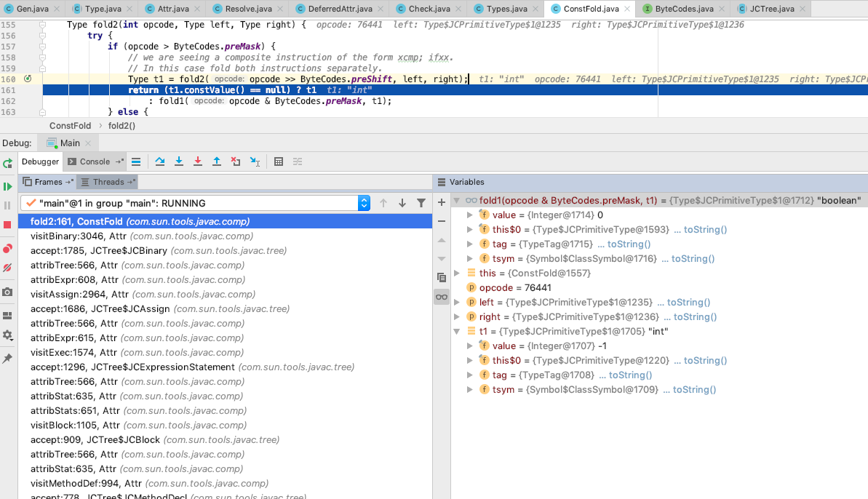Click Step Out icon
The width and height of the screenshot is (868, 499).
216,161
